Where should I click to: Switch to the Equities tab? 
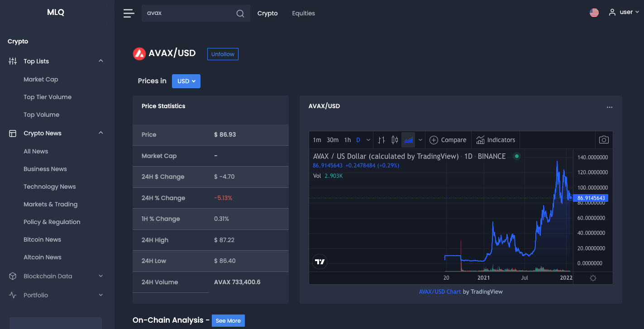(x=303, y=13)
